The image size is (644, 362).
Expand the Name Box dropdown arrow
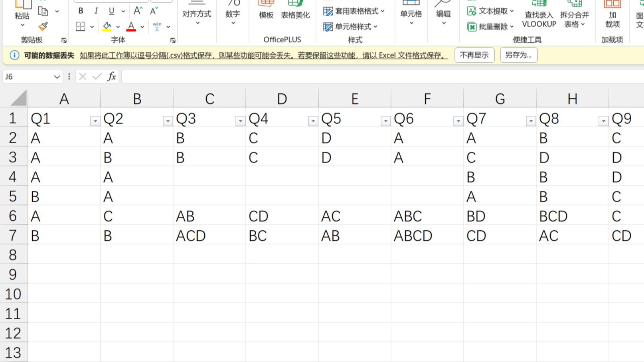(x=57, y=77)
